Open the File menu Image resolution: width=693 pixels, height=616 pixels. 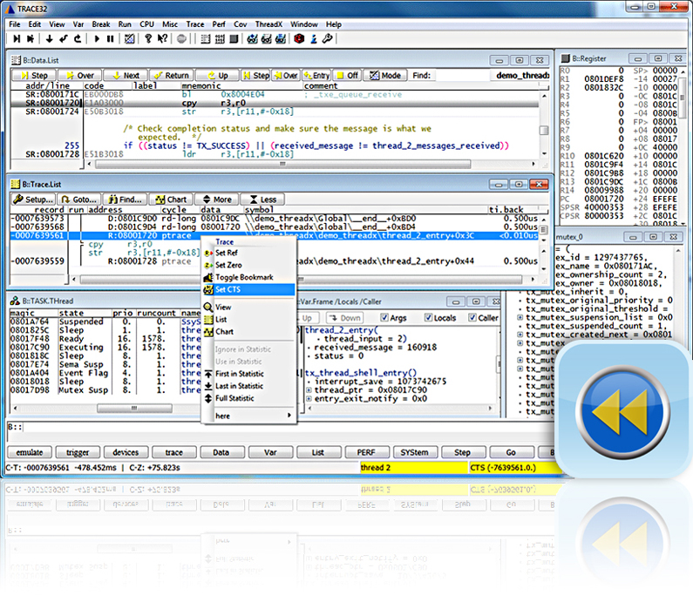[x=15, y=24]
